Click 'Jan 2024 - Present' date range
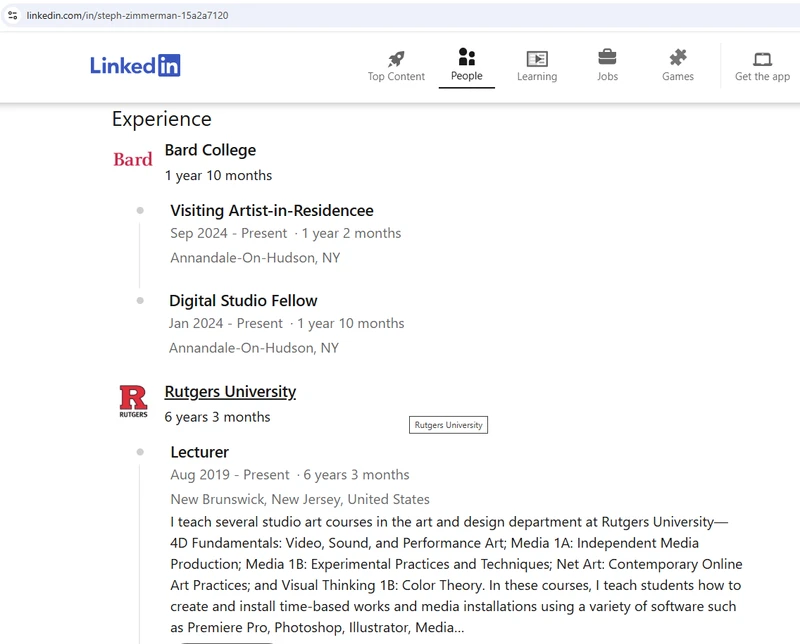Image resolution: width=800 pixels, height=644 pixels. 226,324
